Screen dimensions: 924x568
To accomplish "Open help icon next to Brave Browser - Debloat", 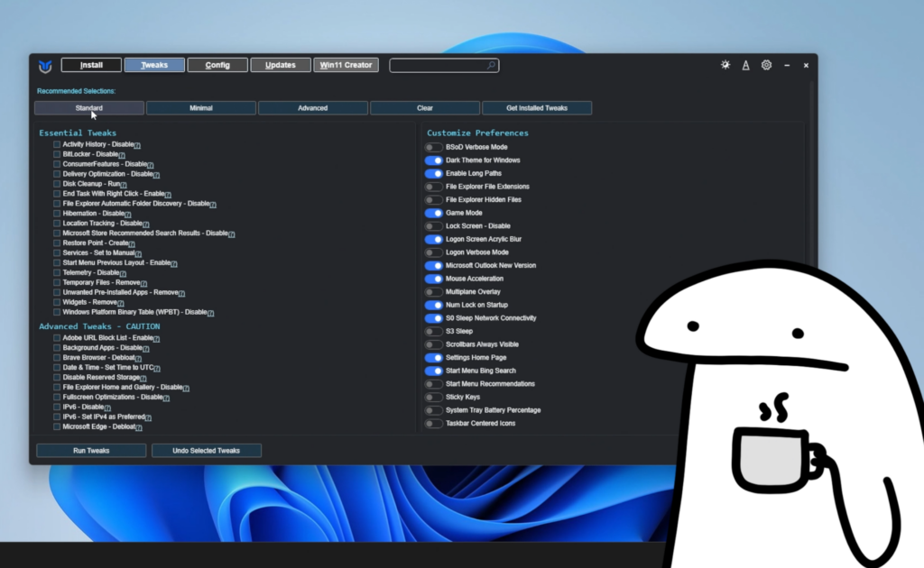I will point(138,359).
